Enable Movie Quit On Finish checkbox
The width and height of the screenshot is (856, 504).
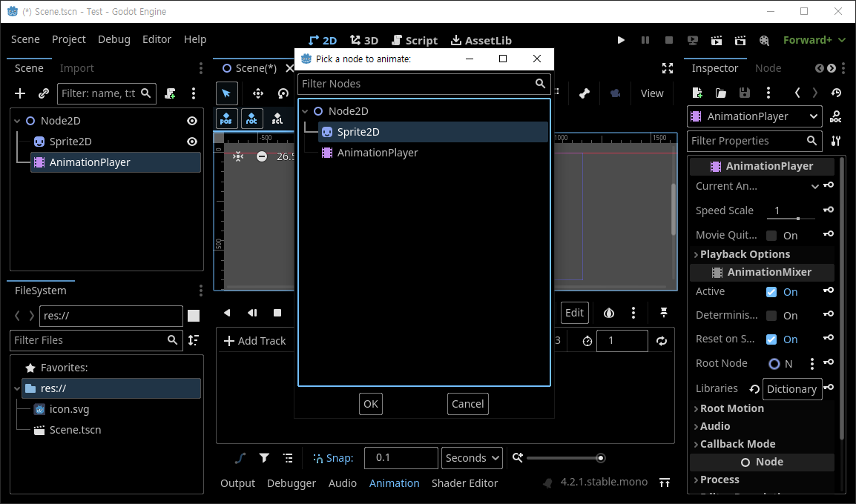tap(771, 236)
